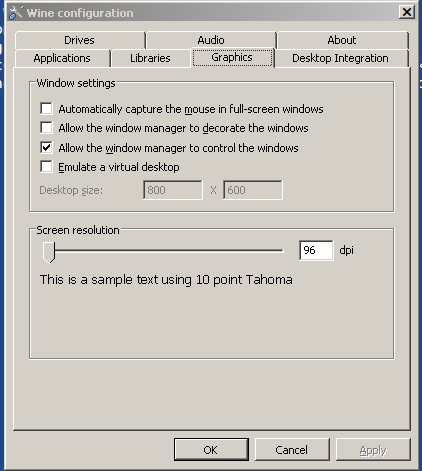Switch to the Libraries tab
This screenshot has height=471, width=422.
click(150, 58)
